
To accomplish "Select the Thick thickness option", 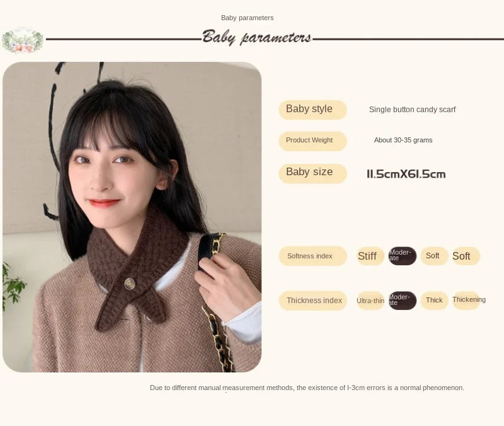I will [x=434, y=301].
